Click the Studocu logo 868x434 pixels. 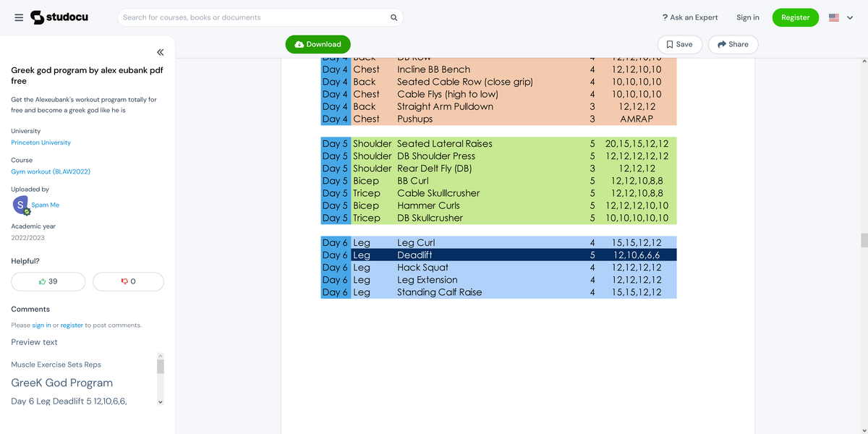(59, 17)
